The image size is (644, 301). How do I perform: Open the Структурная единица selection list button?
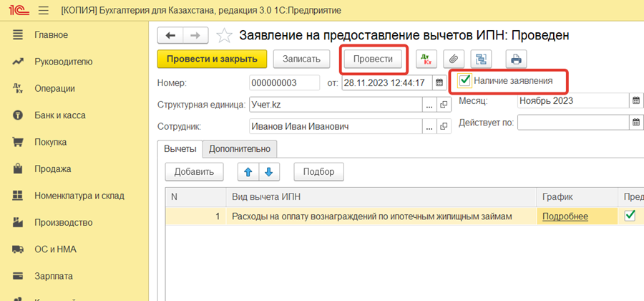[x=429, y=105]
